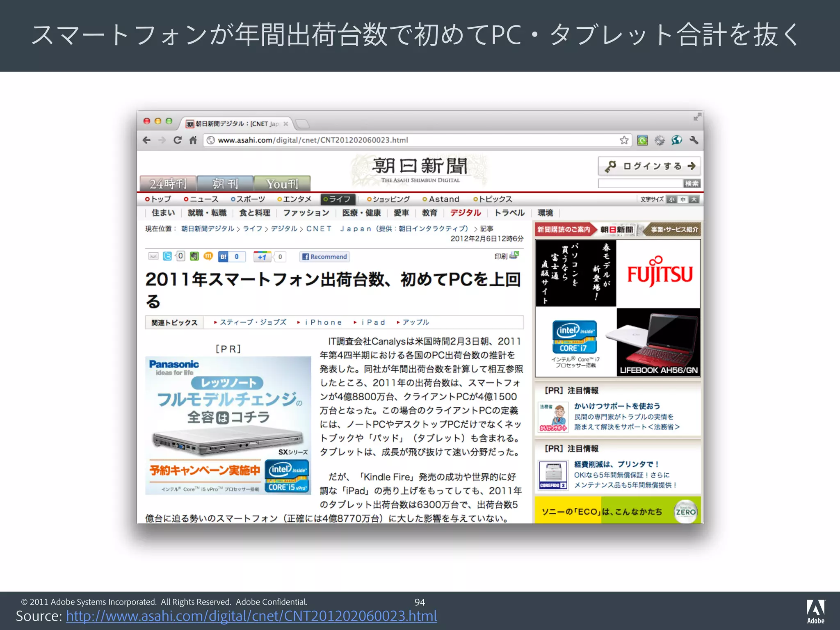Screen dimensions: 840x630
Task: Open ショッピング in navigation bar
Action: 388,199
